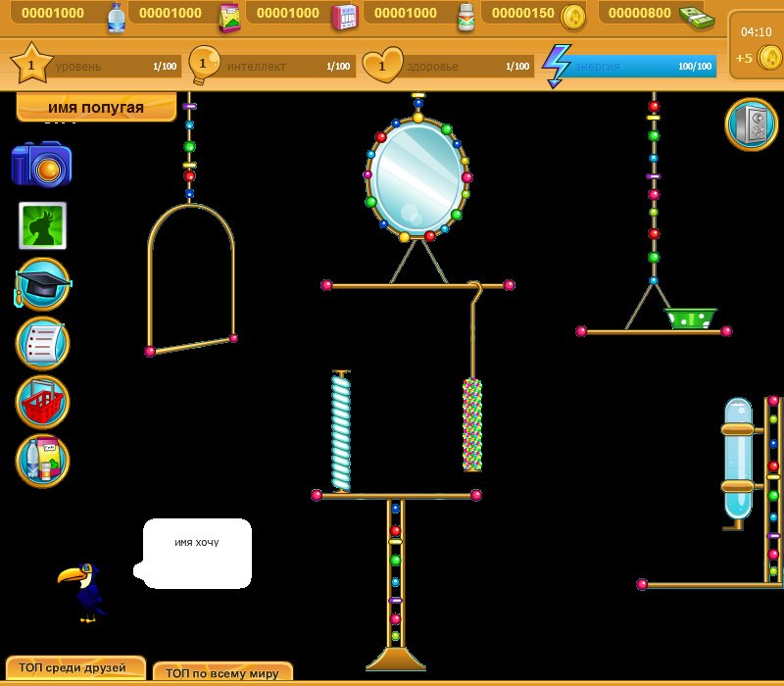This screenshot has width=784, height=686.
Task: Click the lightning bolt energy icon
Action: (x=557, y=66)
